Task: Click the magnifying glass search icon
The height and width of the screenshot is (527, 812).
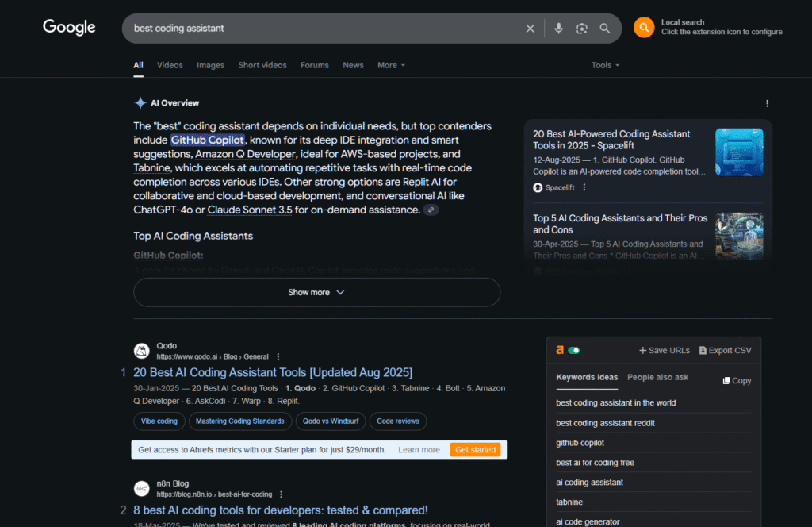Action: pyautogui.click(x=605, y=29)
